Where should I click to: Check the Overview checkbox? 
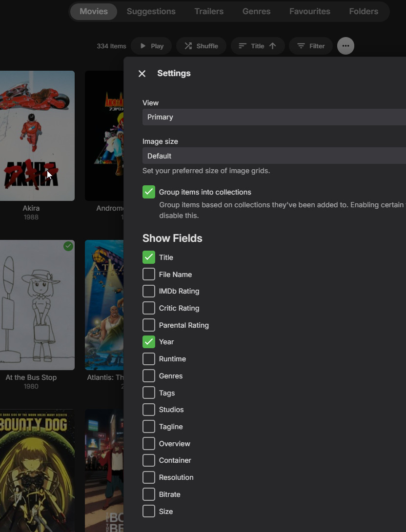tap(149, 443)
